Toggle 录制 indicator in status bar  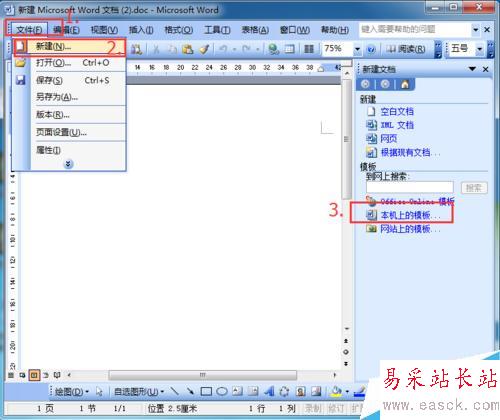click(x=313, y=408)
